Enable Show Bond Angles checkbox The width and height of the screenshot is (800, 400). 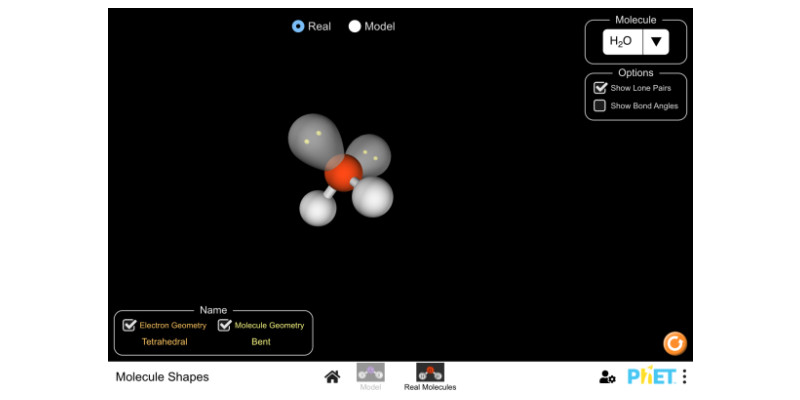tap(600, 105)
